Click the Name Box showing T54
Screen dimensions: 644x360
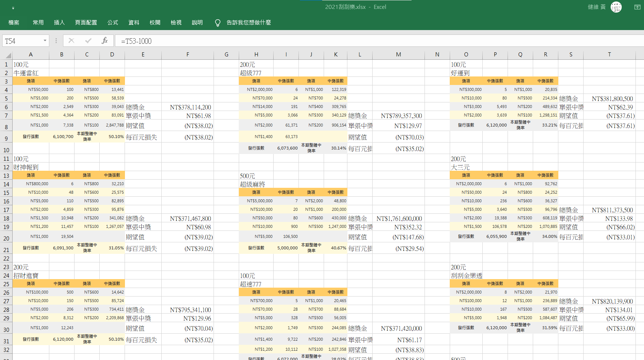tap(22, 41)
